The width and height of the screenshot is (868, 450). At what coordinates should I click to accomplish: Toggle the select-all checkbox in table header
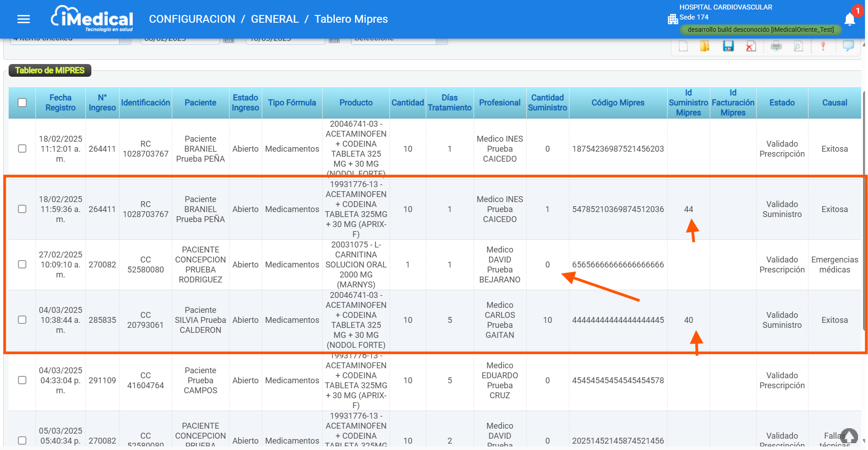click(x=22, y=103)
